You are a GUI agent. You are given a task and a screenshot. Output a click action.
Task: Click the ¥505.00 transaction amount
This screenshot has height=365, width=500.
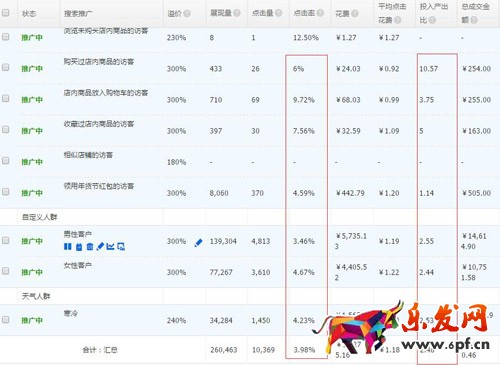[x=476, y=193]
